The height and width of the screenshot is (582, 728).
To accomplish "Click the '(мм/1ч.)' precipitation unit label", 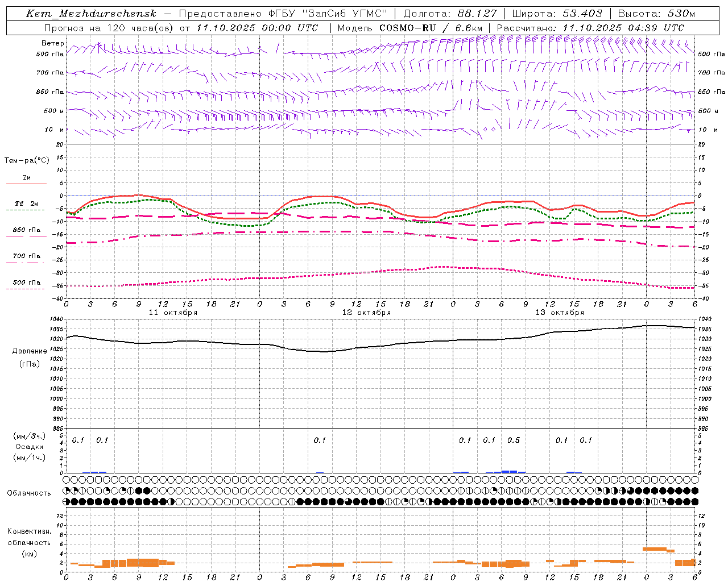I will (30, 458).
